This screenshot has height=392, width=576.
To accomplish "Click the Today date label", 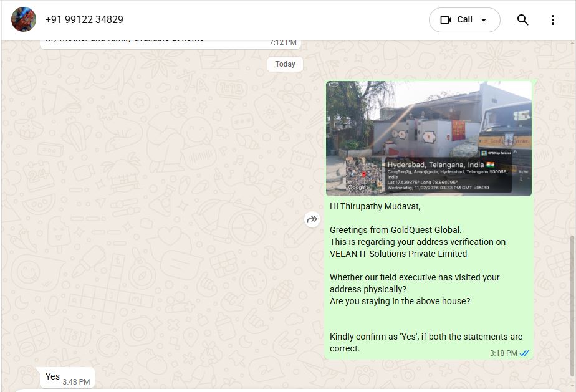I will [285, 64].
